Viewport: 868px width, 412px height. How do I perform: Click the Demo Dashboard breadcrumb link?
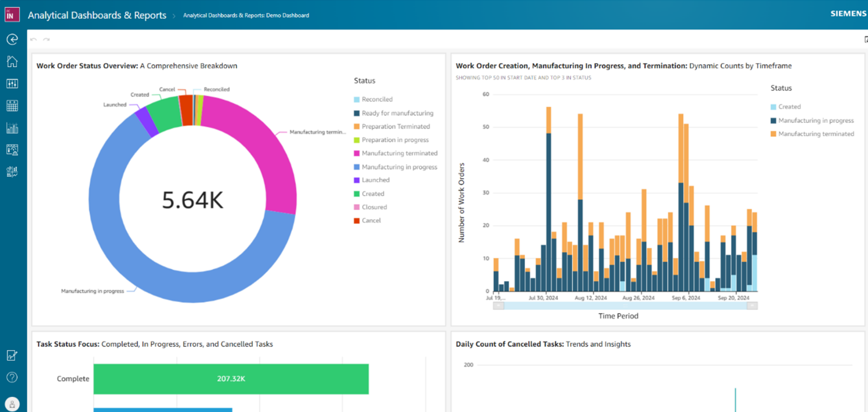click(246, 15)
